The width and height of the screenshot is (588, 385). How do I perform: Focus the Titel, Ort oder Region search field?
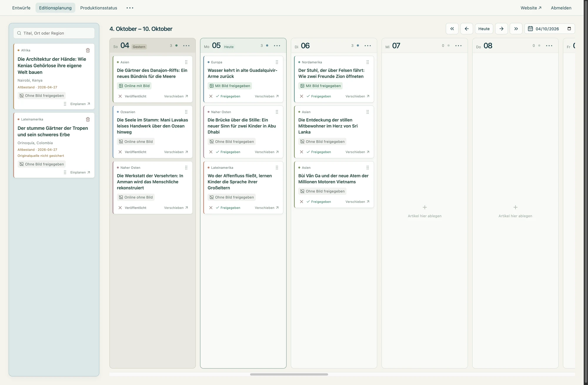click(x=54, y=33)
